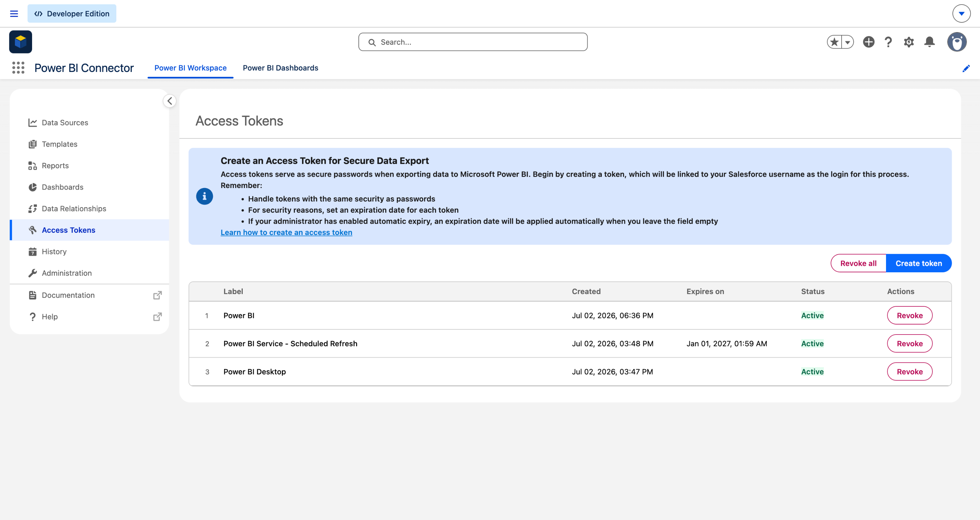The height and width of the screenshot is (520, 980).
Task: Open the Help question mark in header
Action: [888, 42]
